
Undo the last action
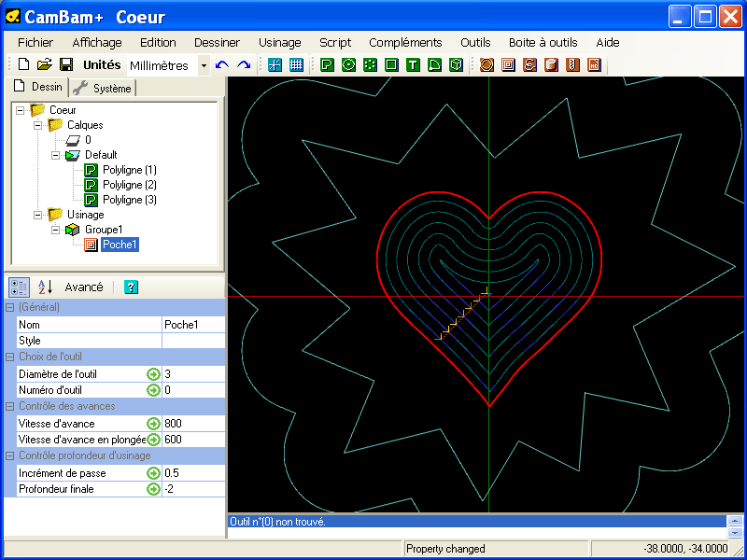click(x=222, y=64)
